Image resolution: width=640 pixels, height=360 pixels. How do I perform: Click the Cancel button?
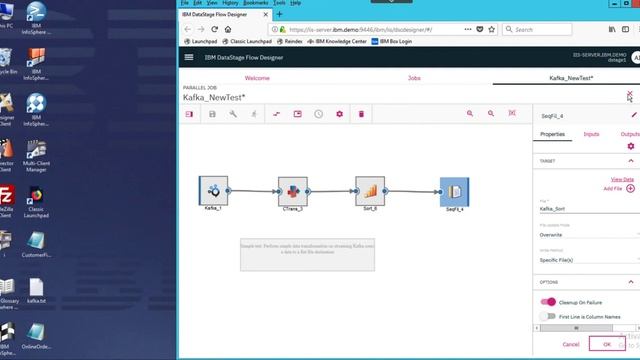click(571, 344)
